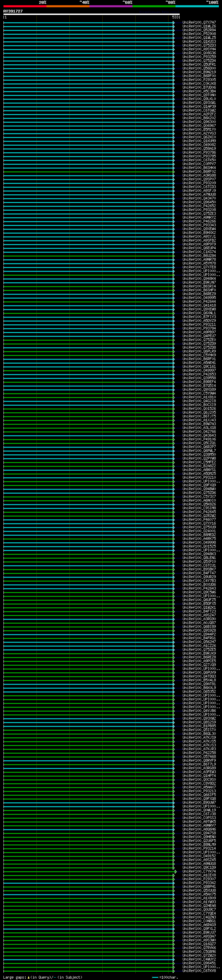222x980 pixels.
Task: Select hit label UniRef100_B6TJT5
Action: coord(199,416)
